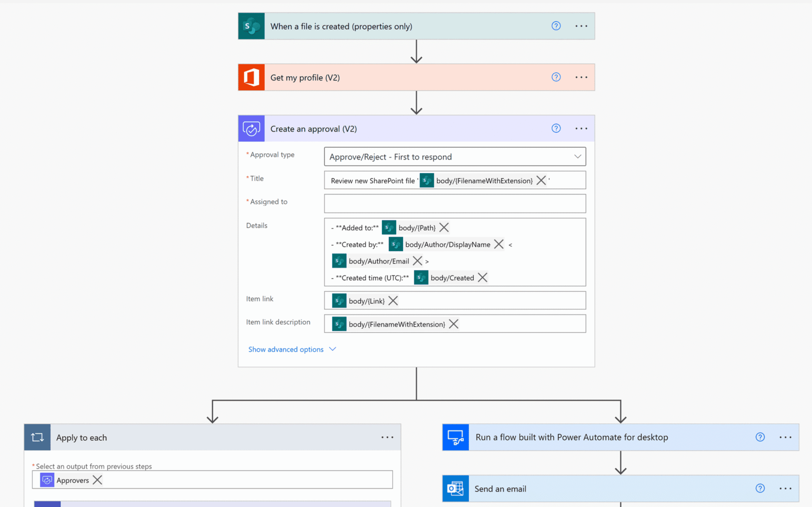Click the SharePoint icon in the Item link token
The width and height of the screenshot is (812, 507).
339,300
